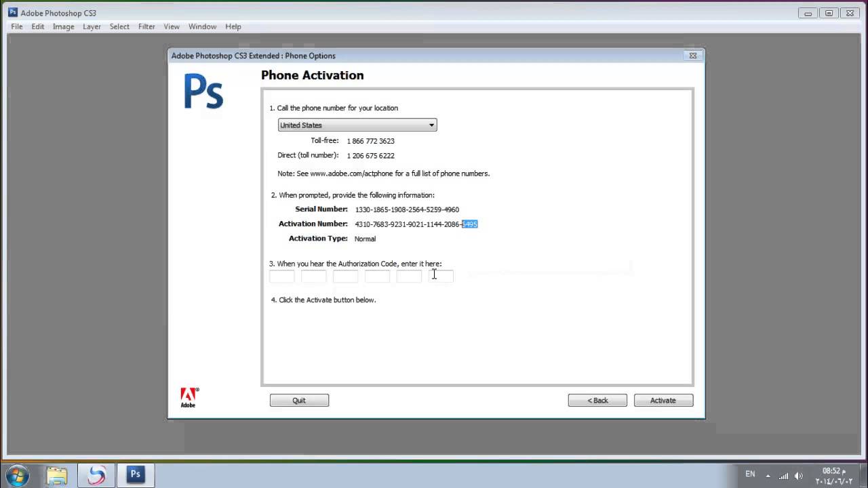Expand the United States location dropdown

coord(357,125)
